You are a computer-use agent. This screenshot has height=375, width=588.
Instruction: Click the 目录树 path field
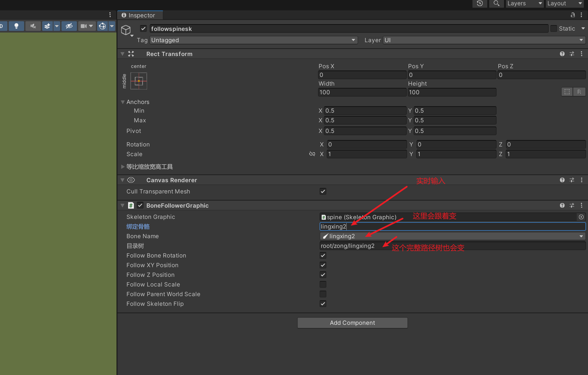(x=453, y=246)
